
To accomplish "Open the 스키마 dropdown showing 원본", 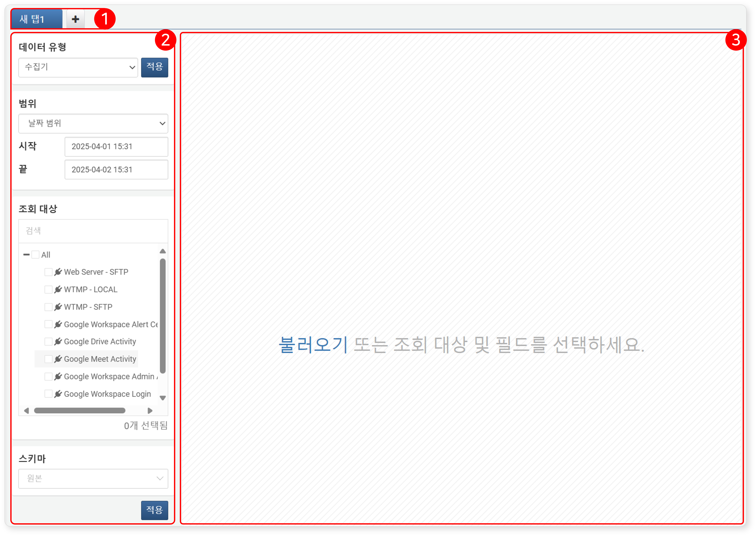I will click(x=93, y=479).
